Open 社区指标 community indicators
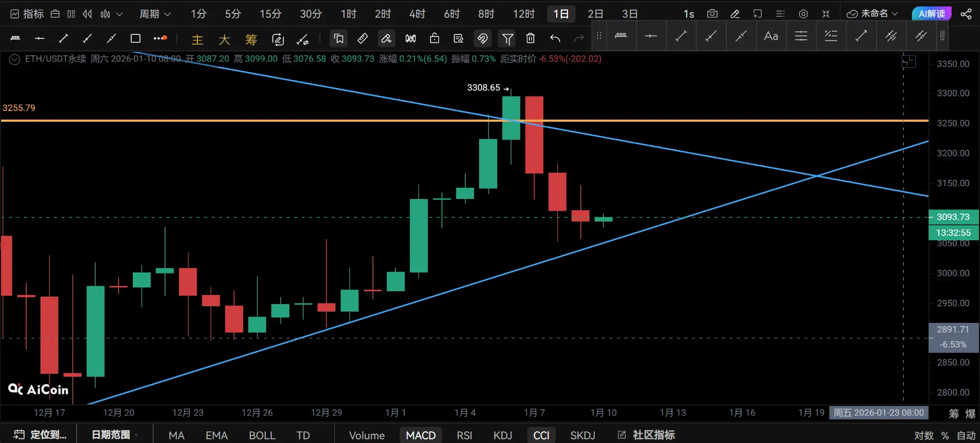The image size is (980, 443). (x=646, y=434)
